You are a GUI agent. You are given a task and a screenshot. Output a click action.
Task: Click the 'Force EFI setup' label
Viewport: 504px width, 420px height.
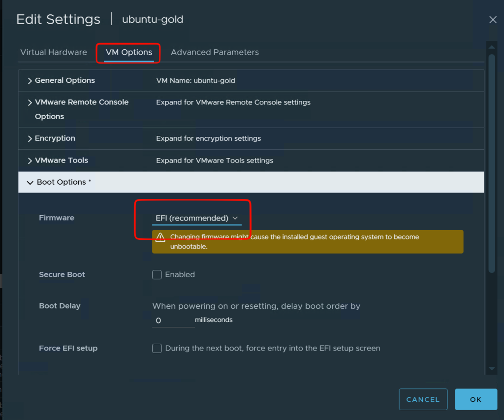tap(68, 348)
